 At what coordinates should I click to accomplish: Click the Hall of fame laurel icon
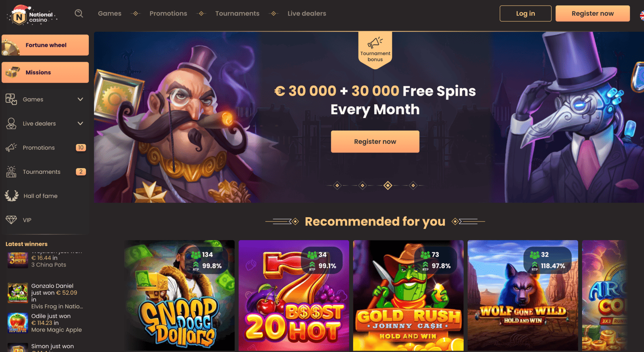[x=11, y=196]
